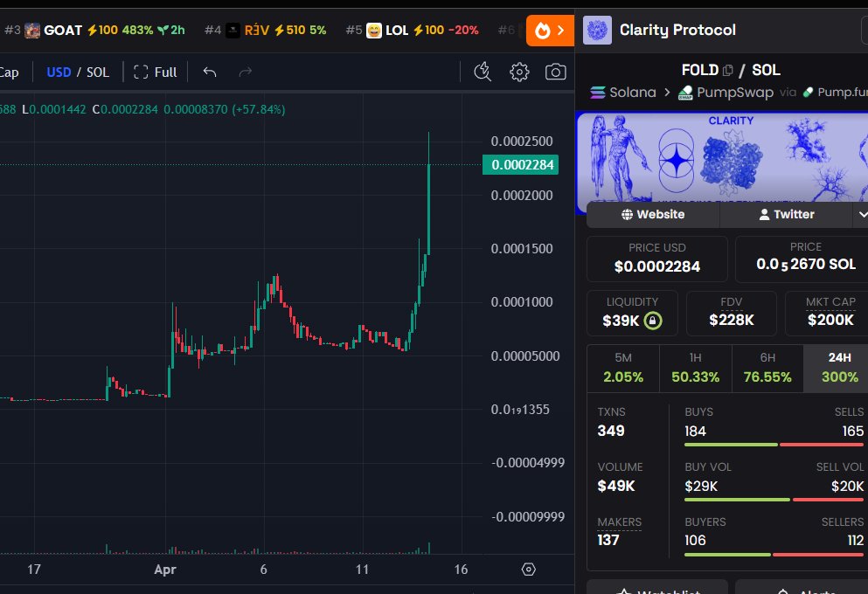
Task: Open the trending fire icon button
Action: tap(550, 31)
